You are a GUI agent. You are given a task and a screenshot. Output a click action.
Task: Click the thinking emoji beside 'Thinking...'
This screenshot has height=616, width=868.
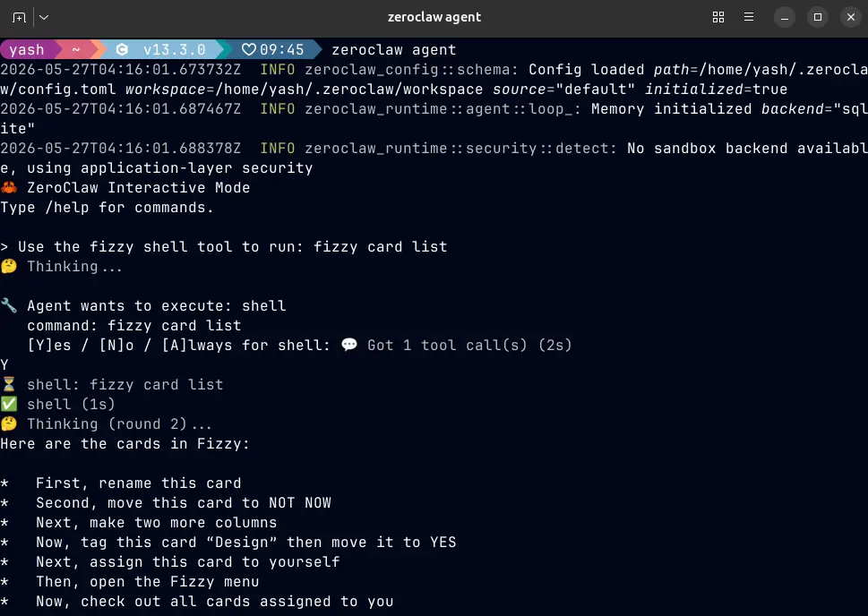[9, 266]
